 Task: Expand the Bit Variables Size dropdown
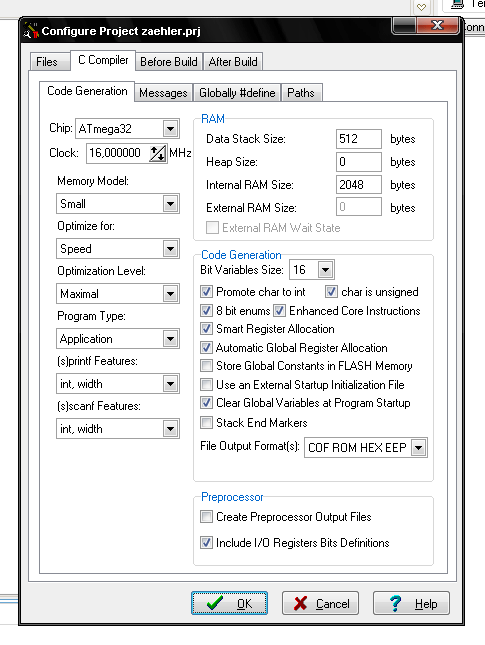pyautogui.click(x=325, y=270)
